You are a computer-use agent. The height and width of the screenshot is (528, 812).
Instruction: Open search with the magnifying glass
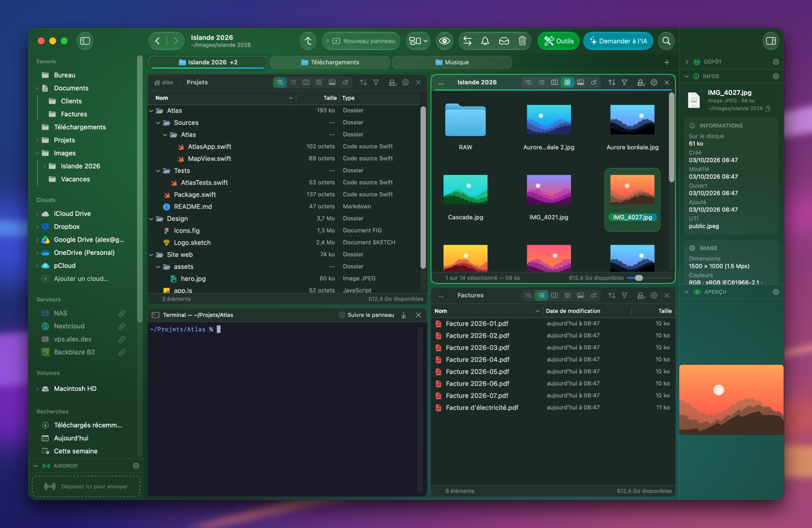[666, 41]
